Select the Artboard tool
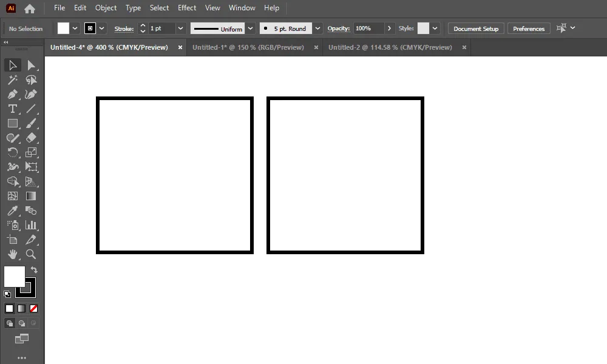 (x=13, y=240)
